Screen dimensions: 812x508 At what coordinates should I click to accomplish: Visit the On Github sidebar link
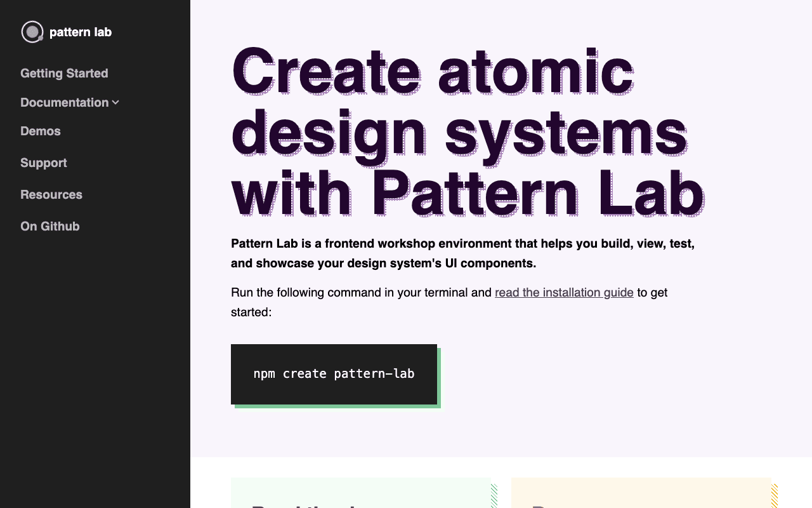[x=50, y=226]
